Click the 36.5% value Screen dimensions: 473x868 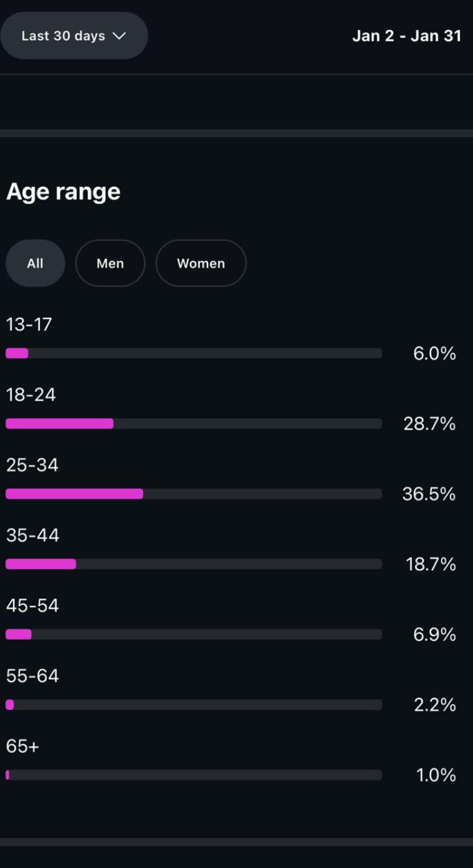(429, 494)
